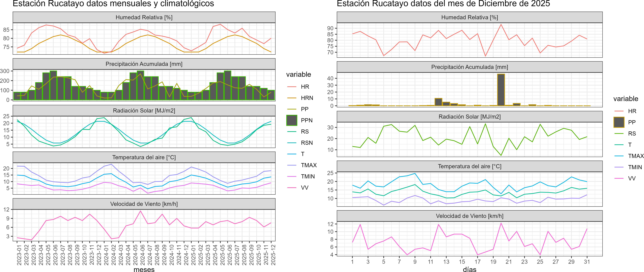The height and width of the screenshot is (272, 644).
Task: Click the RS legend key in right legend
Action: coord(619,134)
